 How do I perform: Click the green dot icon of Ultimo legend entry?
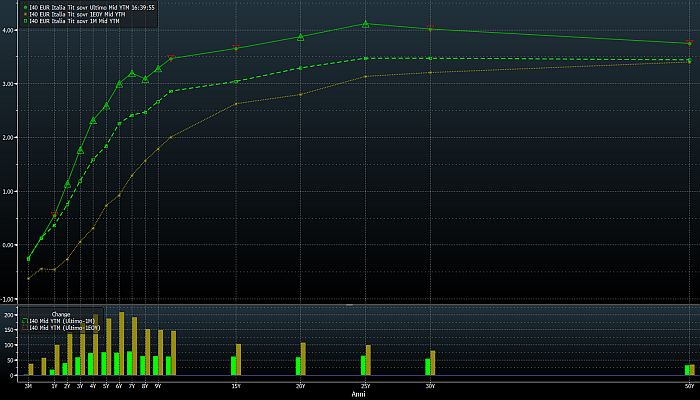[x=25, y=5]
